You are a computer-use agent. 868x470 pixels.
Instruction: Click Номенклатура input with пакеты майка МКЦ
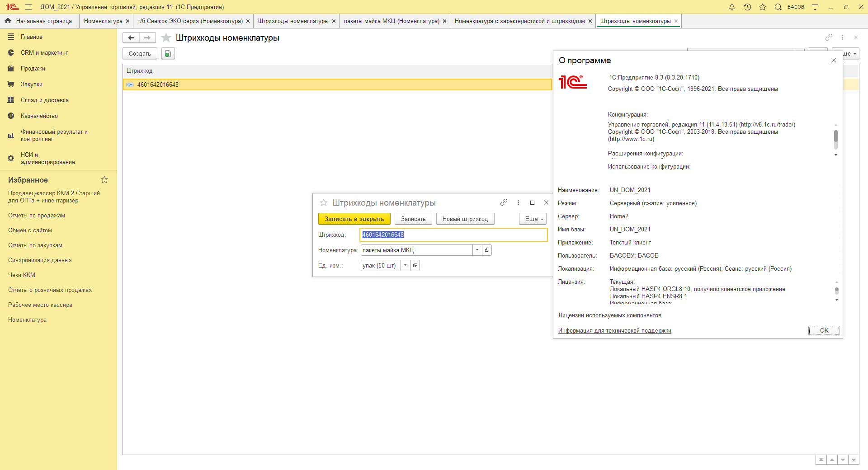pyautogui.click(x=416, y=250)
